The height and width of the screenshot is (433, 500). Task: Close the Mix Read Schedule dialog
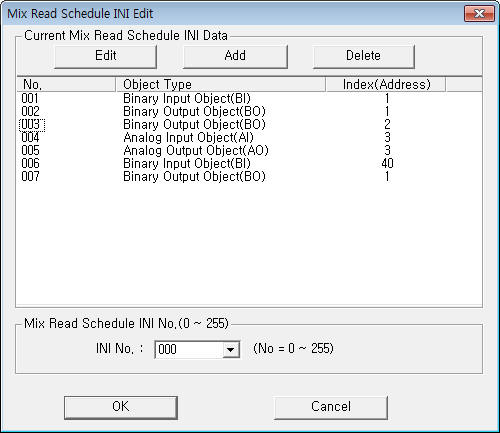[479, 14]
